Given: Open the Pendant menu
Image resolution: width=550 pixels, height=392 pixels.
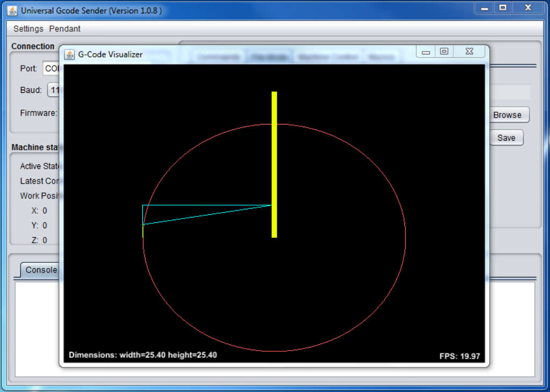Looking at the screenshot, I should click(64, 28).
